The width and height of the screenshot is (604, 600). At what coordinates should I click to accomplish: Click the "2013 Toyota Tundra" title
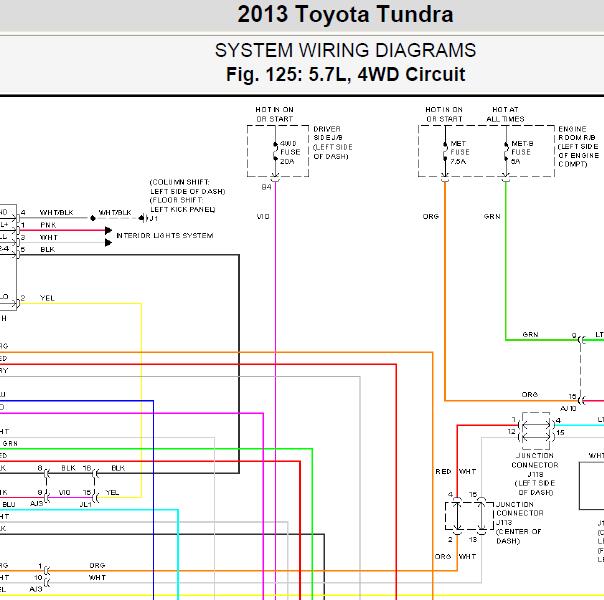tap(345, 15)
